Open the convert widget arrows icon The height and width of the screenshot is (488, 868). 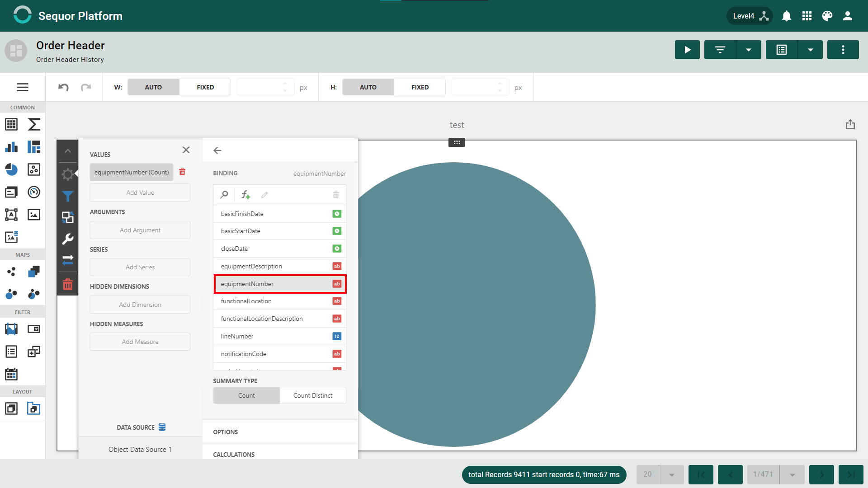pos(68,260)
